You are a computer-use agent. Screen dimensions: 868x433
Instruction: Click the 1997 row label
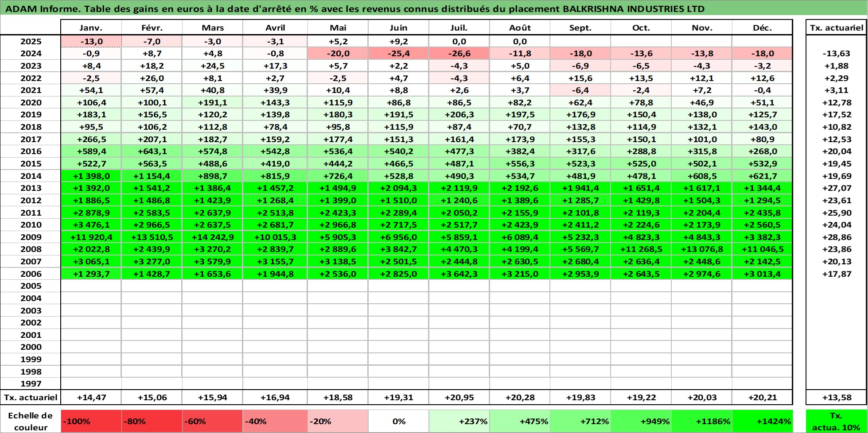(x=31, y=384)
